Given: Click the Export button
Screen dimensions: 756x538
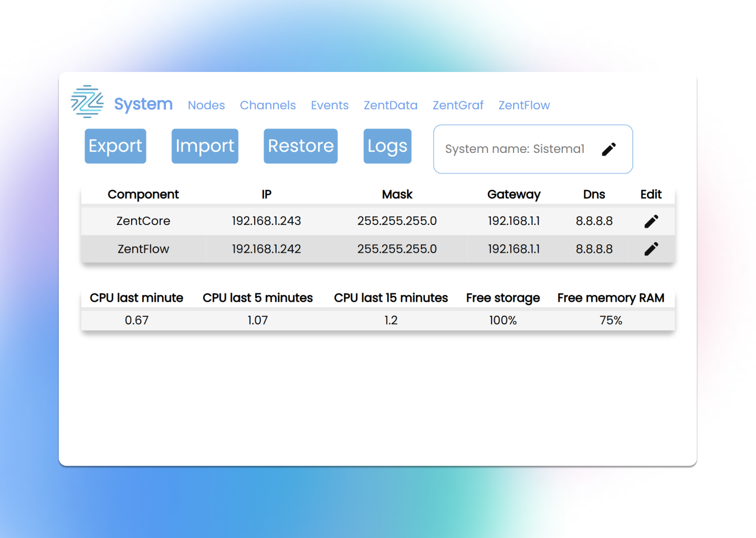Looking at the screenshot, I should 115,146.
